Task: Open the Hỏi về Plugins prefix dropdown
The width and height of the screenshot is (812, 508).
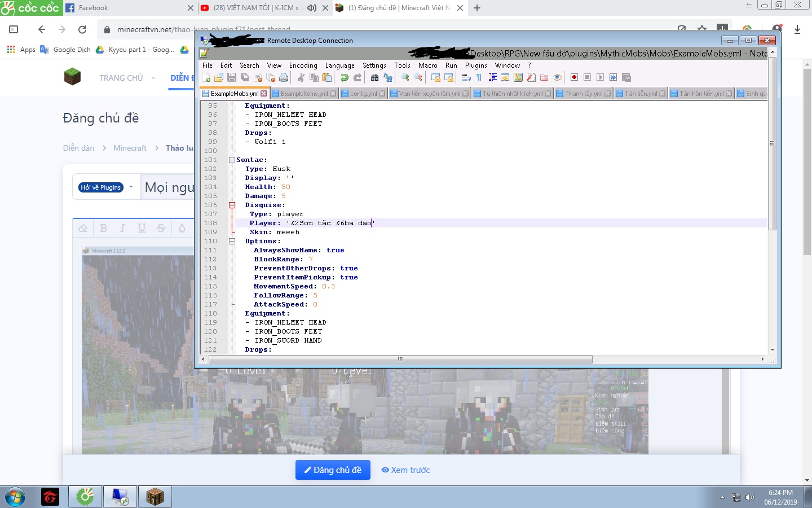Action: 106,187
